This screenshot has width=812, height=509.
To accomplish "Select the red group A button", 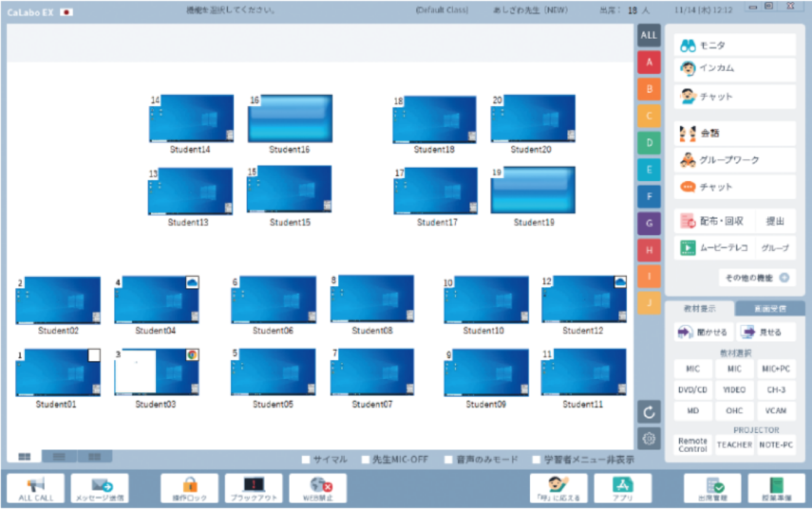I will pos(649,62).
